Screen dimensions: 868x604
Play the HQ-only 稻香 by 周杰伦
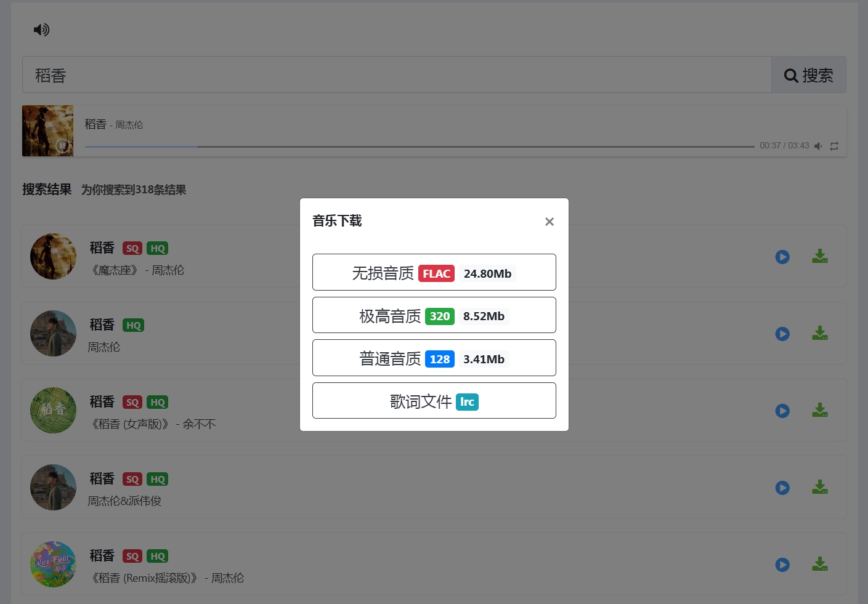782,334
